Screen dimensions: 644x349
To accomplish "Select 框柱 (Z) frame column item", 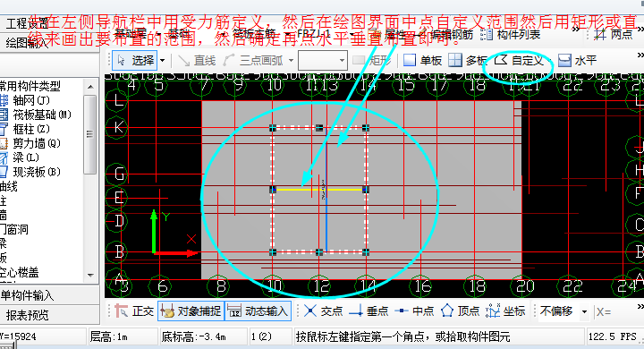I will pyautogui.click(x=25, y=129).
